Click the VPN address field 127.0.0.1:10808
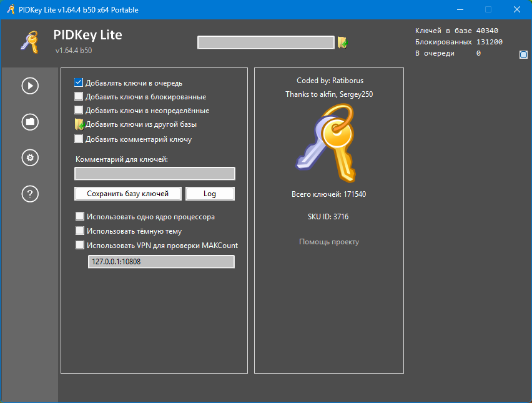532x403 pixels. tap(161, 262)
